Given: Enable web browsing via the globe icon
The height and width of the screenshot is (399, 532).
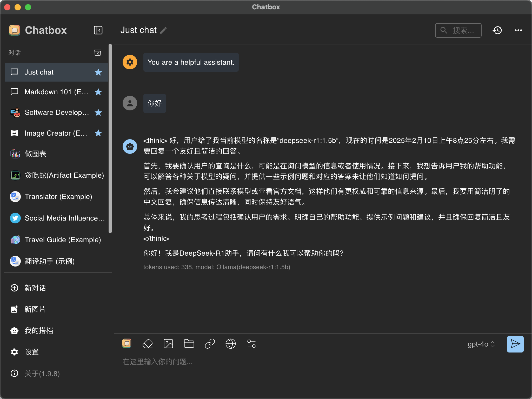Looking at the screenshot, I should point(230,344).
